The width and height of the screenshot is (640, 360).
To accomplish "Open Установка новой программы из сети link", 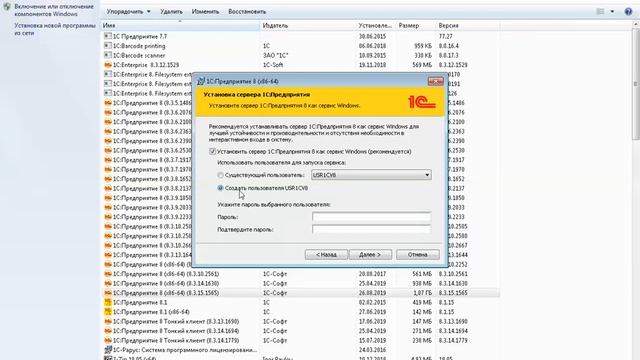I will tap(55, 29).
